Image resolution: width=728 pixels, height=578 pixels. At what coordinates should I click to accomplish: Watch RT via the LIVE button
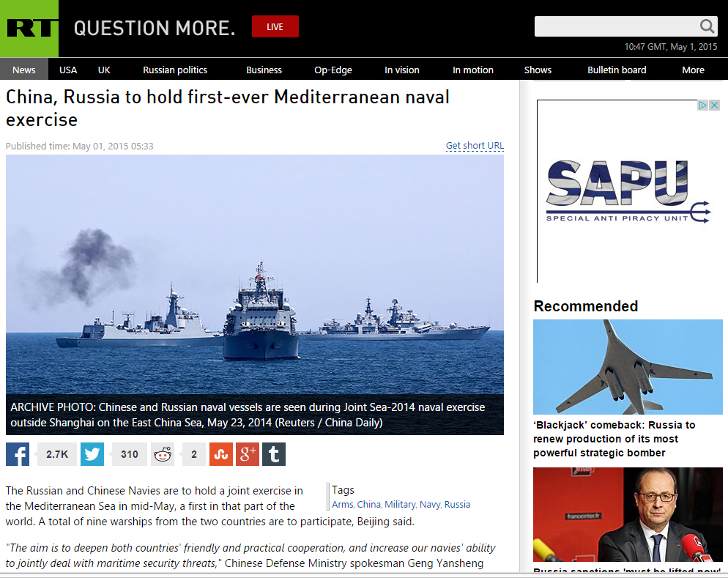[275, 26]
